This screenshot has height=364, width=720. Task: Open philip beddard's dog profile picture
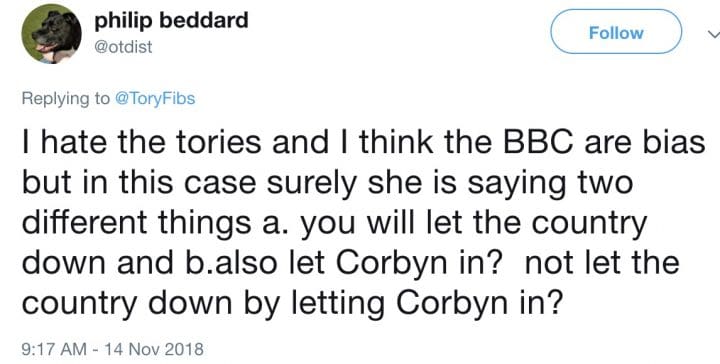click(51, 34)
